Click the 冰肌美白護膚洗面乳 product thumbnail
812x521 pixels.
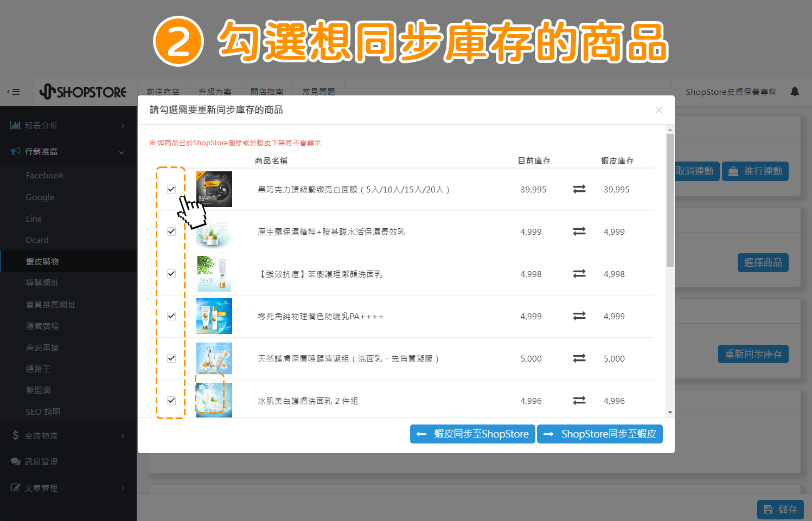[214, 401]
